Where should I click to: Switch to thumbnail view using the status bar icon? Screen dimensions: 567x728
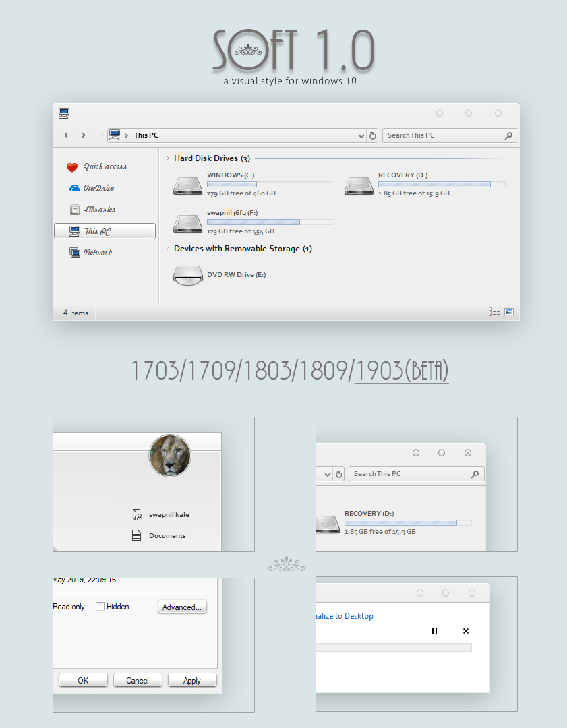click(509, 311)
